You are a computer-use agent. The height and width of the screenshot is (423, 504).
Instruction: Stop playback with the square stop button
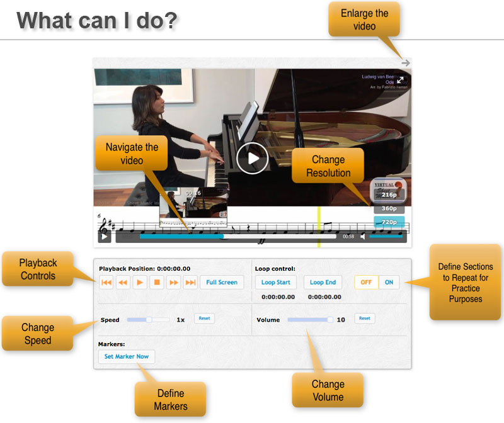click(157, 283)
